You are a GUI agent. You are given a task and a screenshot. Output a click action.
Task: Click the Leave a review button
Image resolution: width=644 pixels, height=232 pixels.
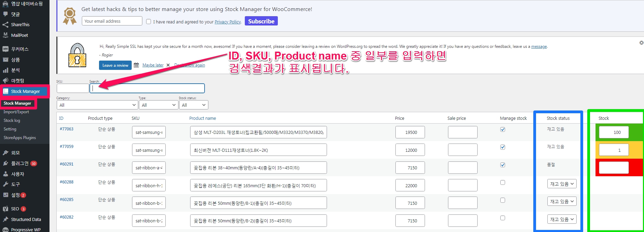(115, 65)
